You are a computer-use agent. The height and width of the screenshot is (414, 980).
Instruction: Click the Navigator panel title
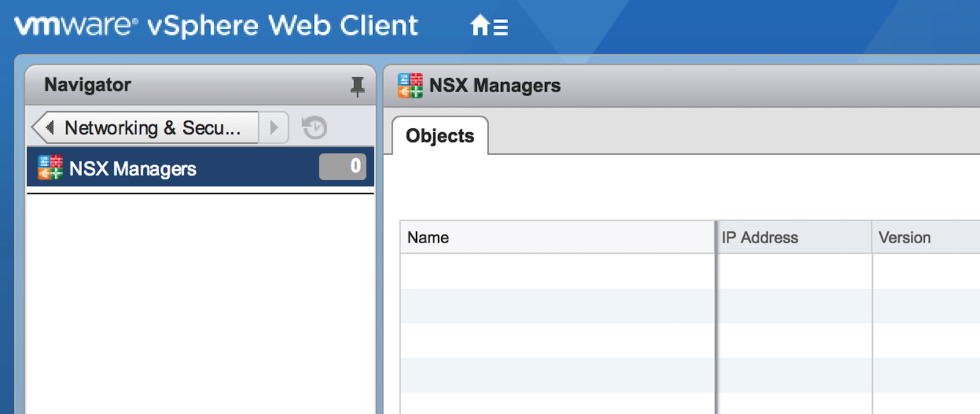coord(87,85)
